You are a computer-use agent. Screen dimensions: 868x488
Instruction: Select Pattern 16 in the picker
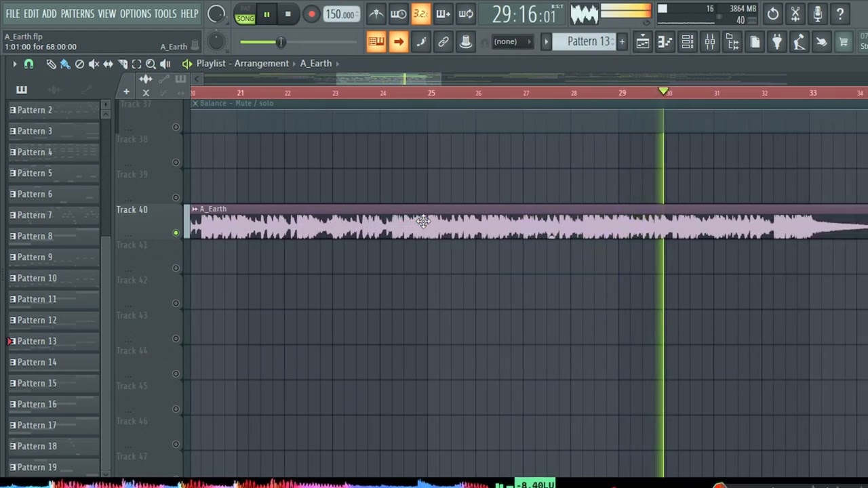coord(53,404)
